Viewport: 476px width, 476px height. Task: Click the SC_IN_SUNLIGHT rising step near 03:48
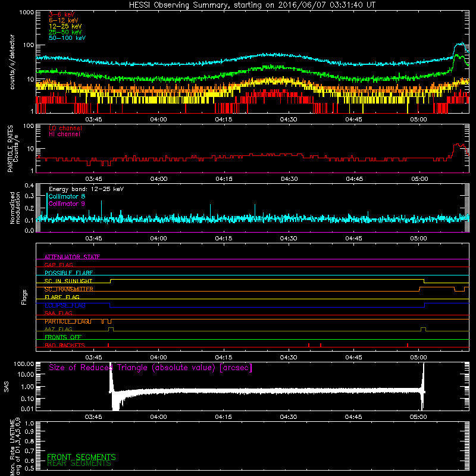(111, 281)
